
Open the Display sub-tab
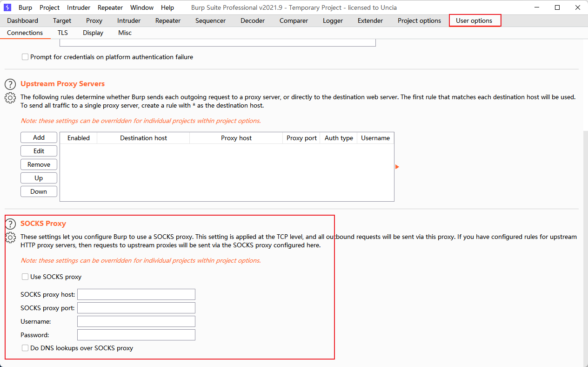(93, 33)
